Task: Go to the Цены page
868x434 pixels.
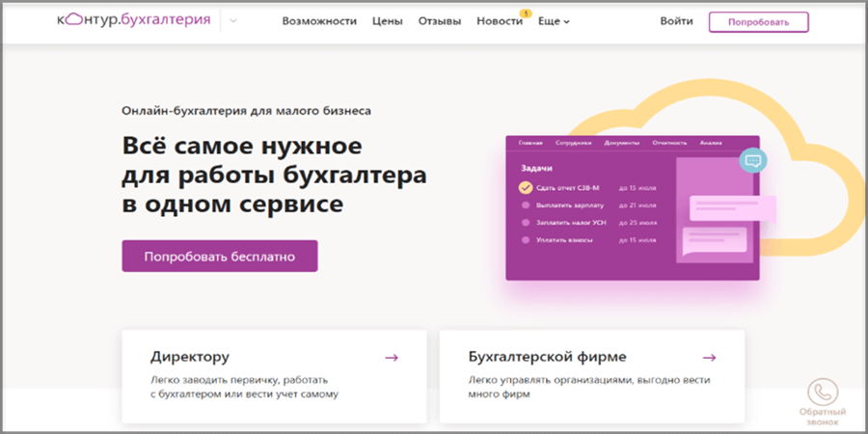Action: 387,21
